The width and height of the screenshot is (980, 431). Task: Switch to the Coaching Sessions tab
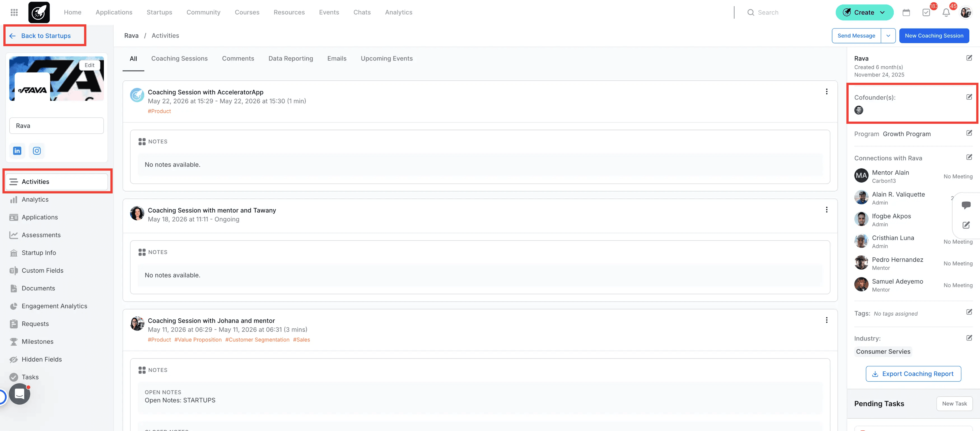click(x=179, y=59)
